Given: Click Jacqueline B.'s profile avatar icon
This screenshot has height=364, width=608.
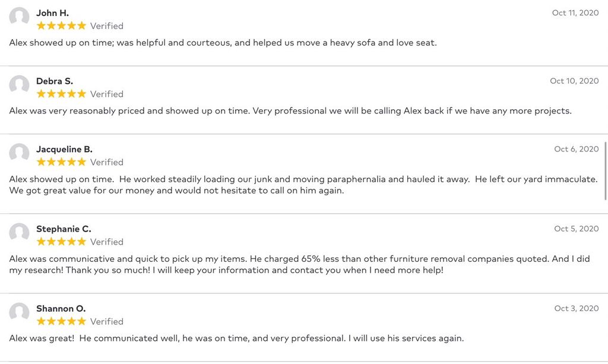Looking at the screenshot, I should coord(20,154).
